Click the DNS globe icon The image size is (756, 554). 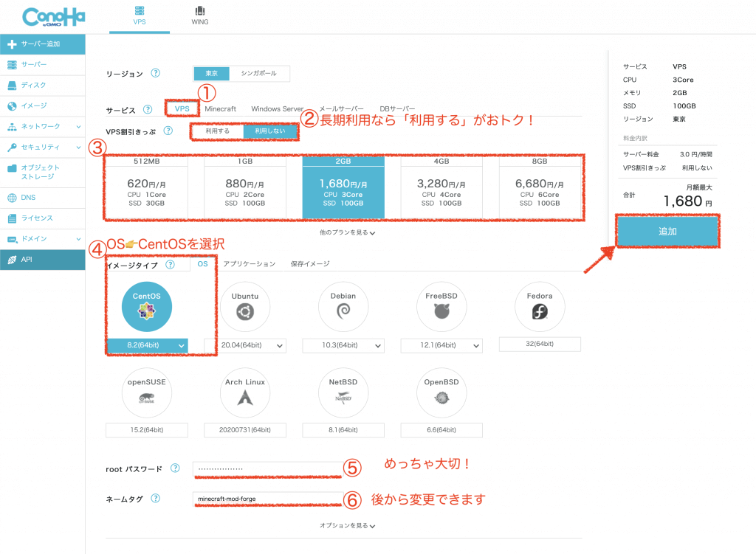click(12, 198)
